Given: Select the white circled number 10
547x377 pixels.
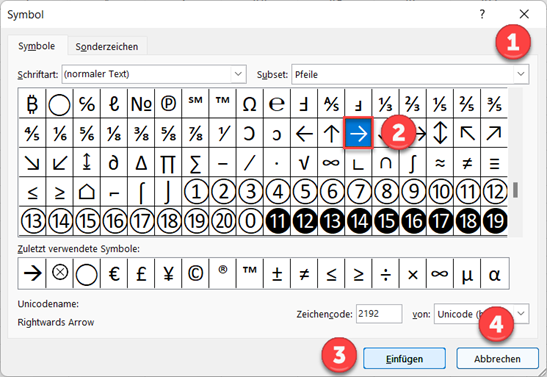Looking at the screenshot, I should click(x=440, y=192).
